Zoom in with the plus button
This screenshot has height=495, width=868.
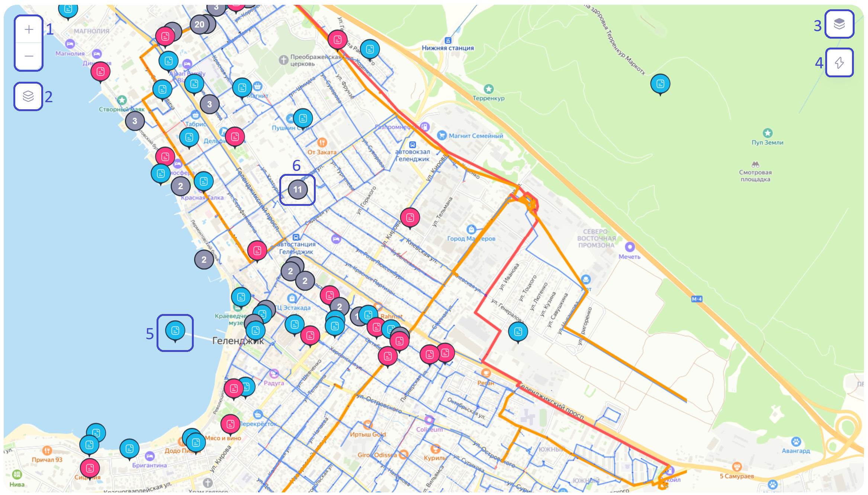coord(29,29)
